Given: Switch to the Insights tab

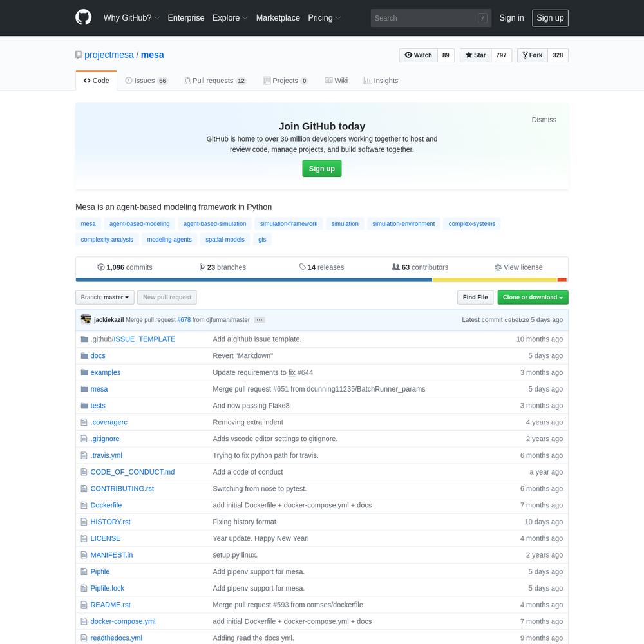Looking at the screenshot, I should (x=381, y=80).
